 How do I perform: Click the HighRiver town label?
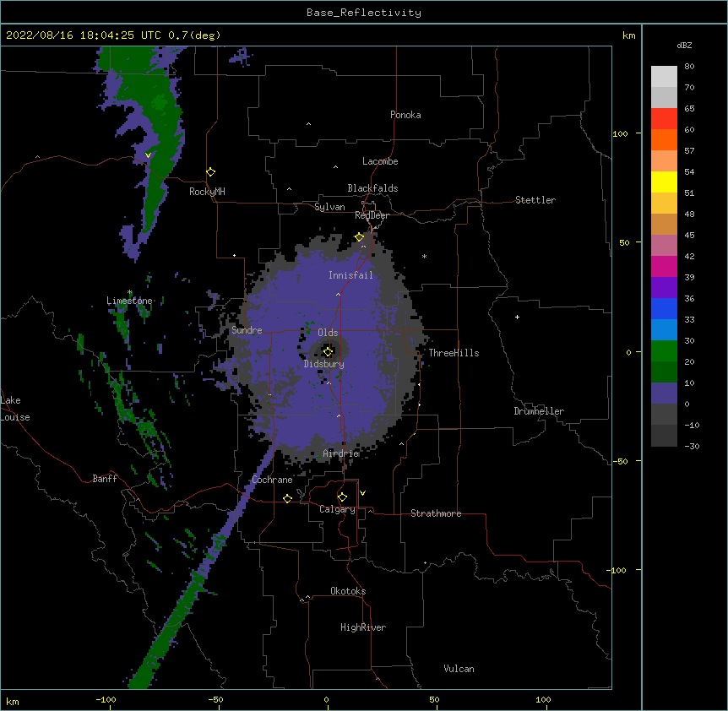click(x=363, y=627)
